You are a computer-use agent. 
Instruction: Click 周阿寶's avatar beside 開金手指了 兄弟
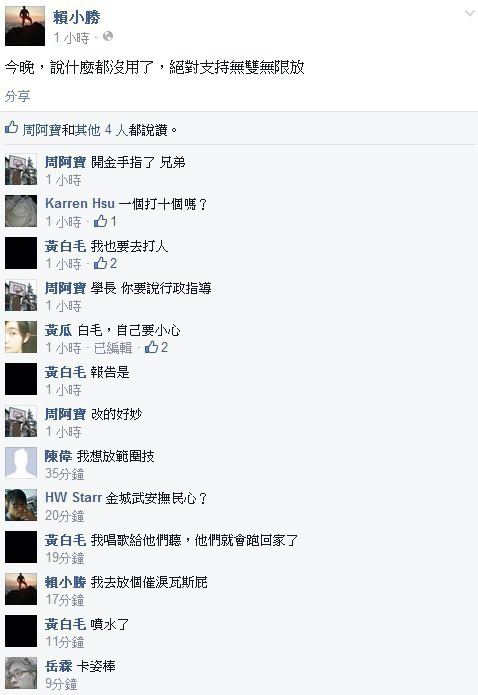[21, 169]
